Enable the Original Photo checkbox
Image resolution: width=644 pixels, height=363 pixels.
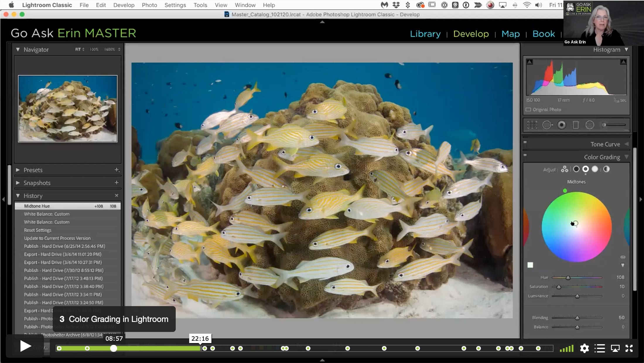pyautogui.click(x=528, y=110)
